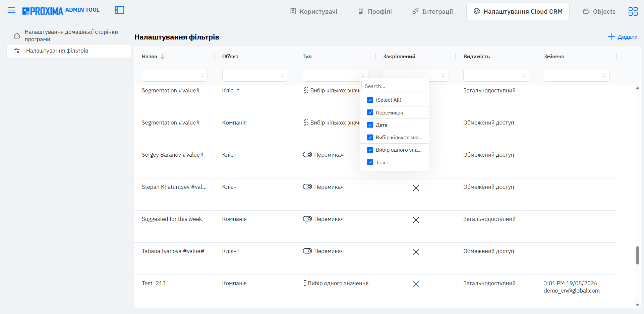Click the filter sliders icon in sidebar

(17, 51)
